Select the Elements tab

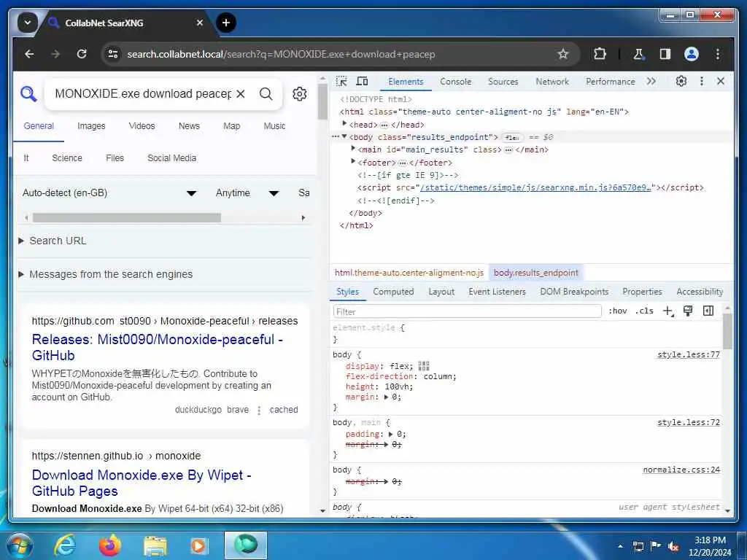[406, 82]
